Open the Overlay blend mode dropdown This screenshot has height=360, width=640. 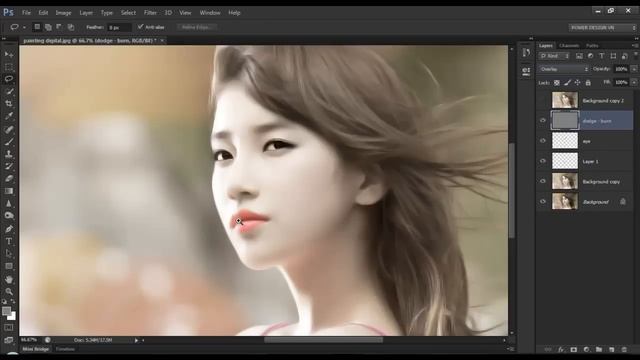point(564,69)
